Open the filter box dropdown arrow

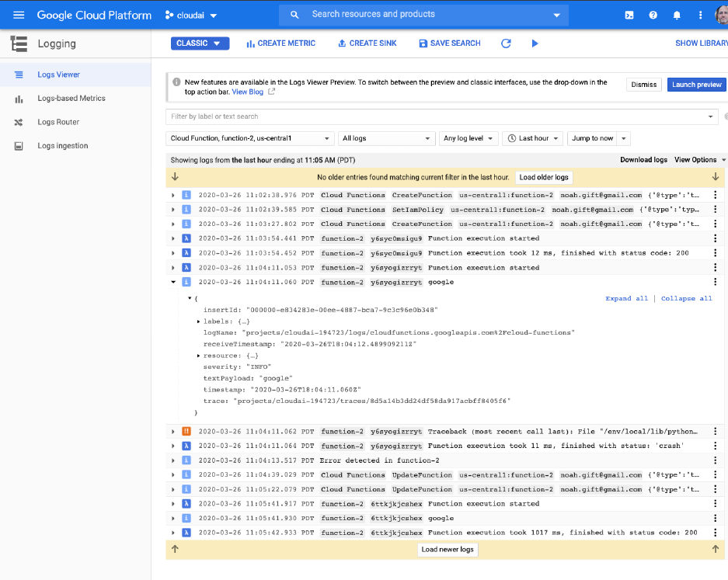[x=710, y=116]
